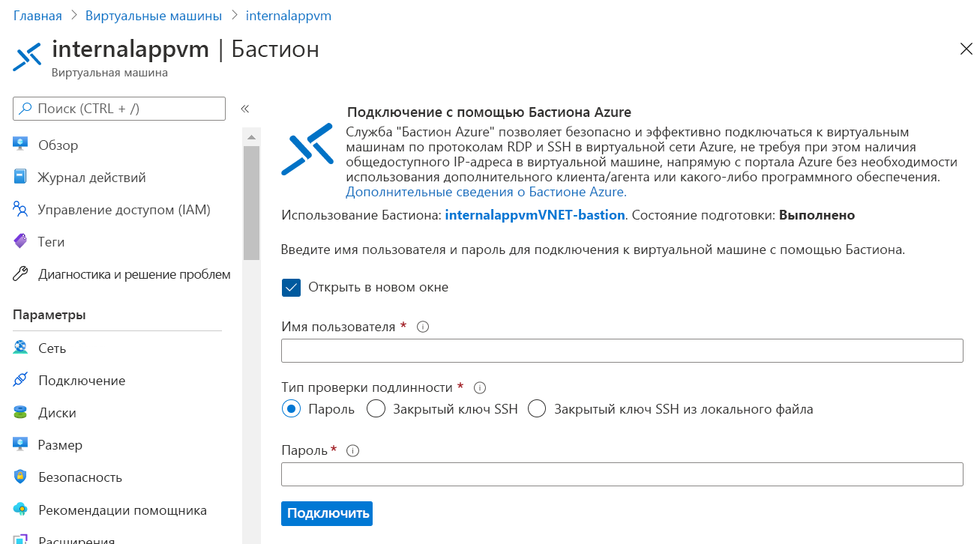This screenshot has width=980, height=544.
Task: Click the Рекомендации помощника cloud icon
Action: [x=20, y=510]
